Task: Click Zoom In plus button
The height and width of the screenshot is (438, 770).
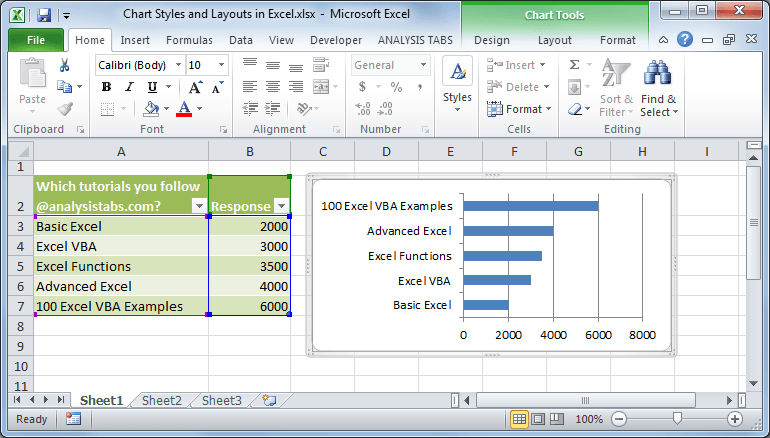Action: pos(735,419)
